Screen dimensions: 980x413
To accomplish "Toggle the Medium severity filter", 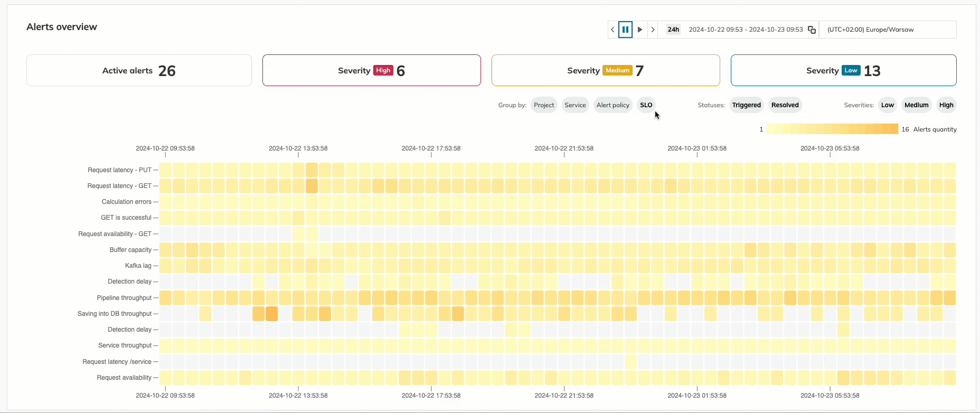I will (x=917, y=105).
